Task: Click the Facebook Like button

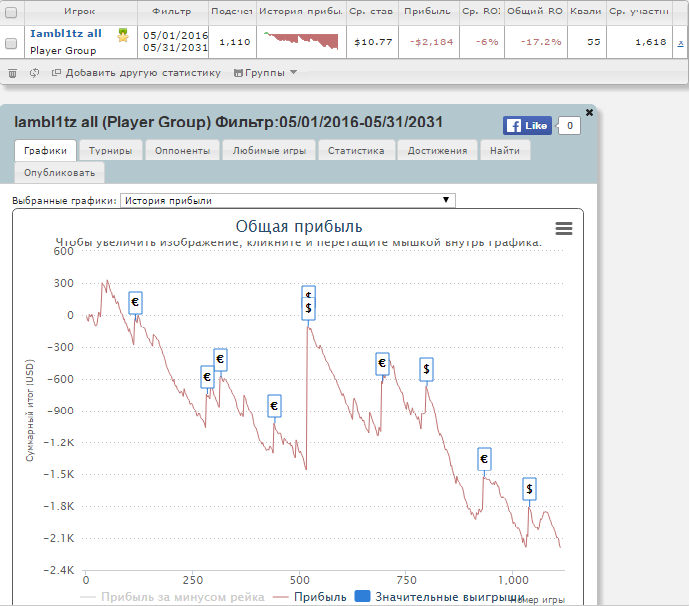Action: 527,126
